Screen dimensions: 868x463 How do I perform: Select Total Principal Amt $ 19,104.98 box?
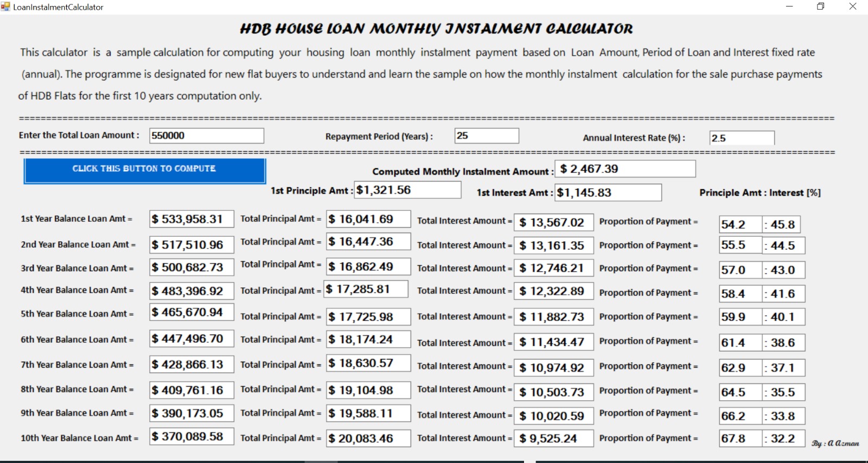coord(368,390)
